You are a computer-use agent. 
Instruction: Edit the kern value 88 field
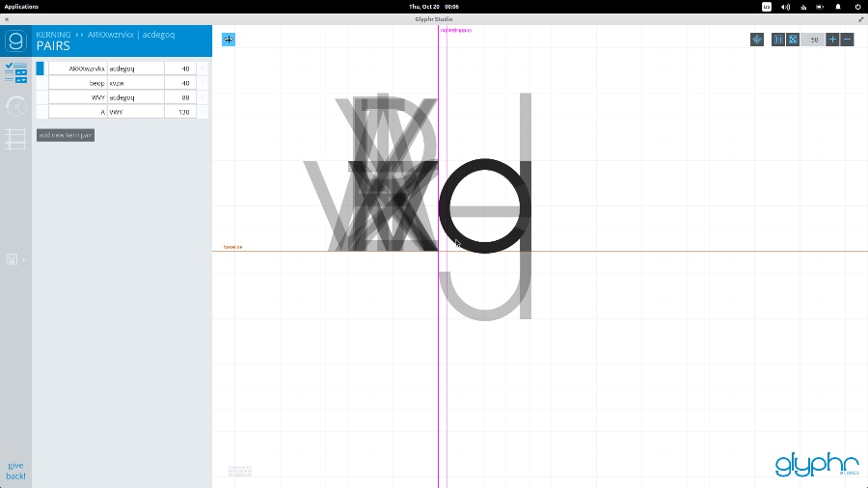179,97
